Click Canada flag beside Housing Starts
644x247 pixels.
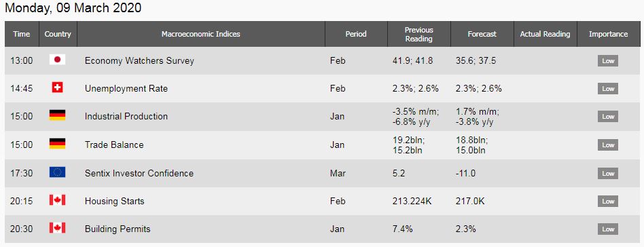click(58, 200)
